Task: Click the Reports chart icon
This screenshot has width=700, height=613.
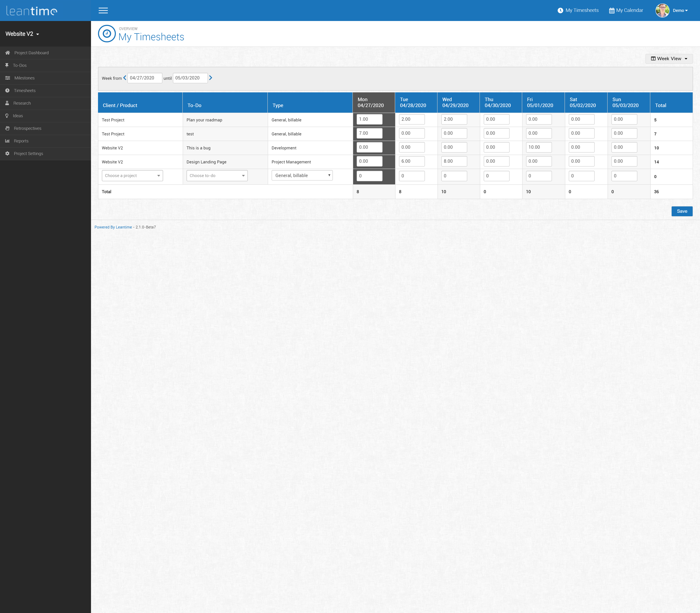Action: (x=7, y=141)
